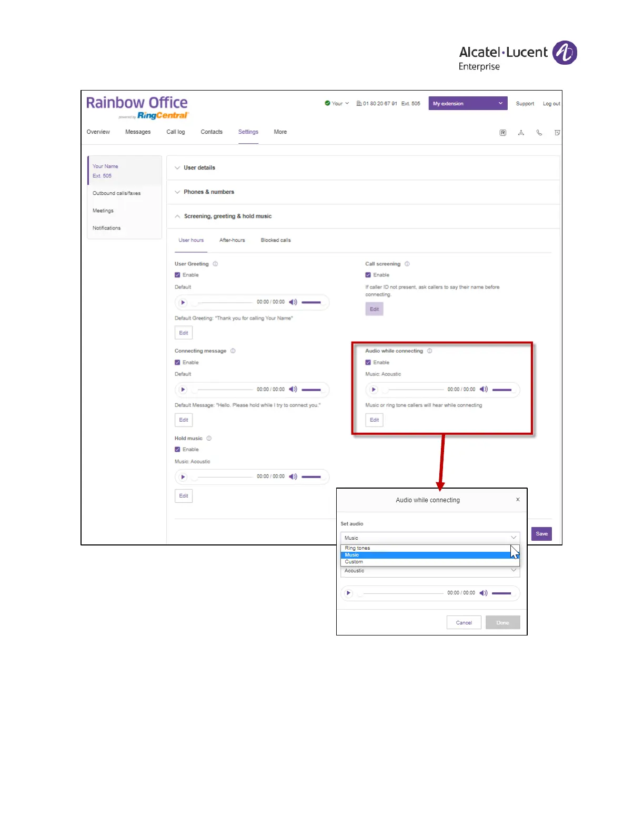644x834 pixels.
Task: Mute the Hold music speaker icon
Action: [293, 476]
